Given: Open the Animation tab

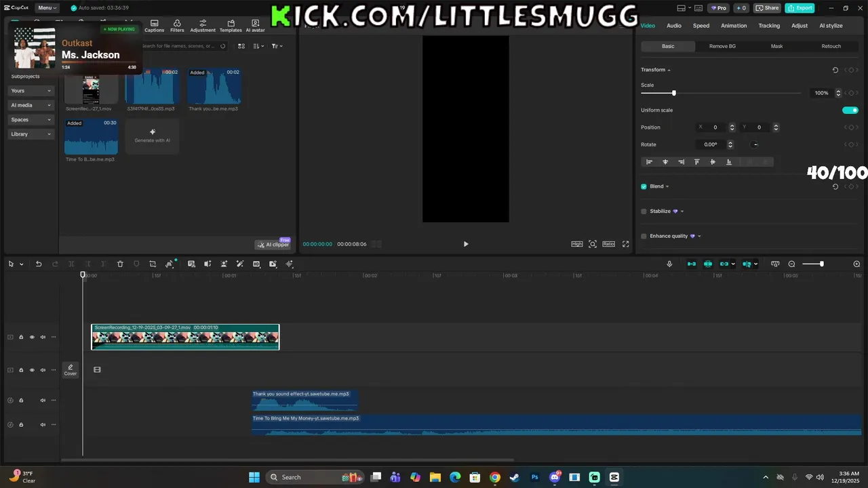Looking at the screenshot, I should (734, 26).
